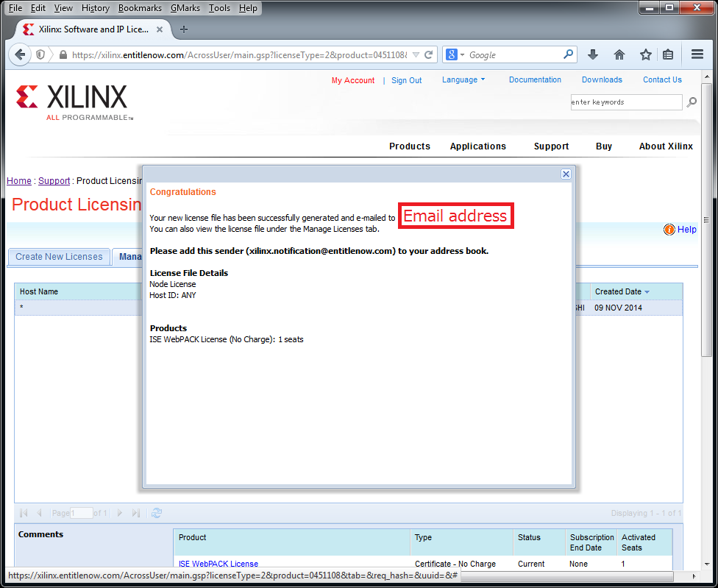Open the Support navigation item
718x588 pixels.
(x=551, y=146)
